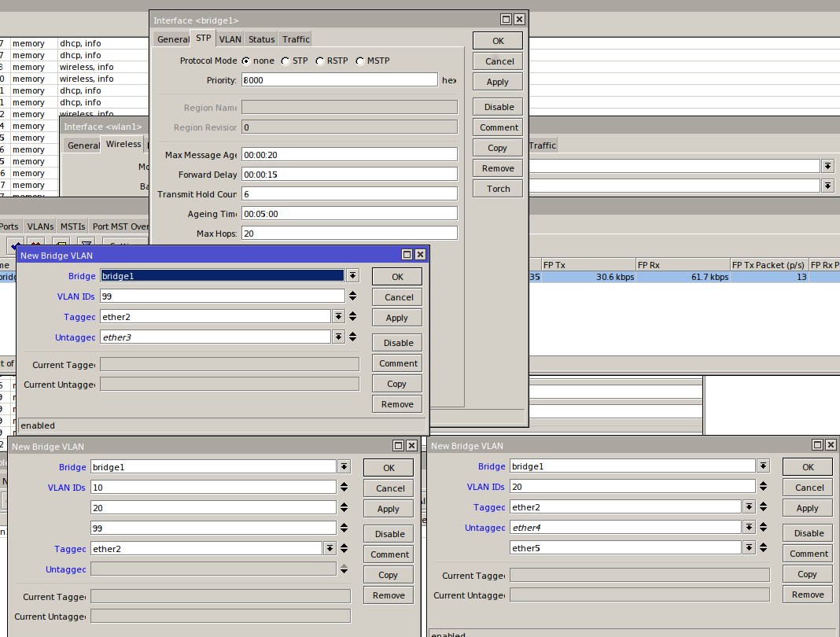Click the Ageing Time field showing 00:05:00

click(349, 214)
